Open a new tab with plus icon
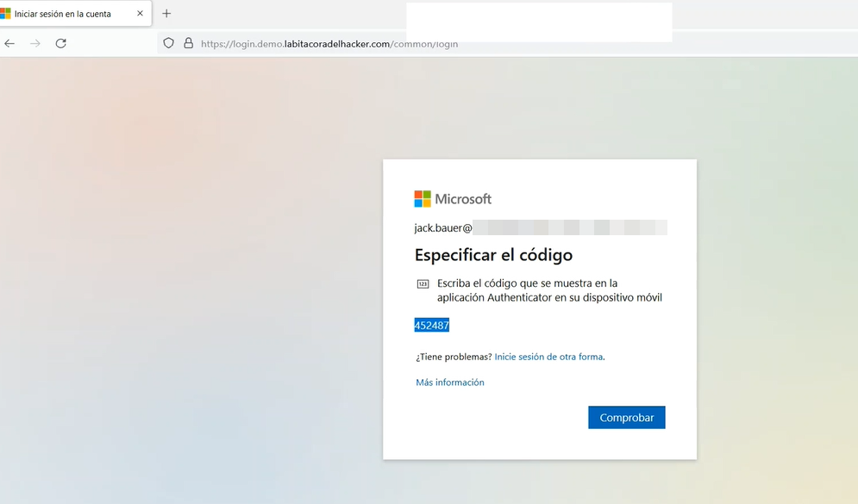This screenshot has height=504, width=858. 166,13
